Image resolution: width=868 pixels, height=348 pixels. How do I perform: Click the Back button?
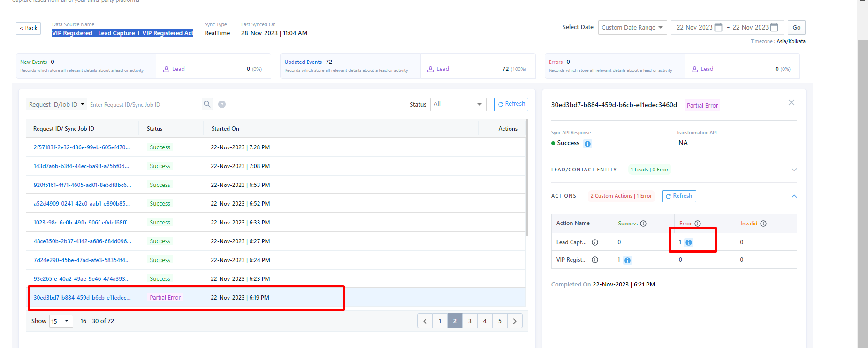click(28, 28)
